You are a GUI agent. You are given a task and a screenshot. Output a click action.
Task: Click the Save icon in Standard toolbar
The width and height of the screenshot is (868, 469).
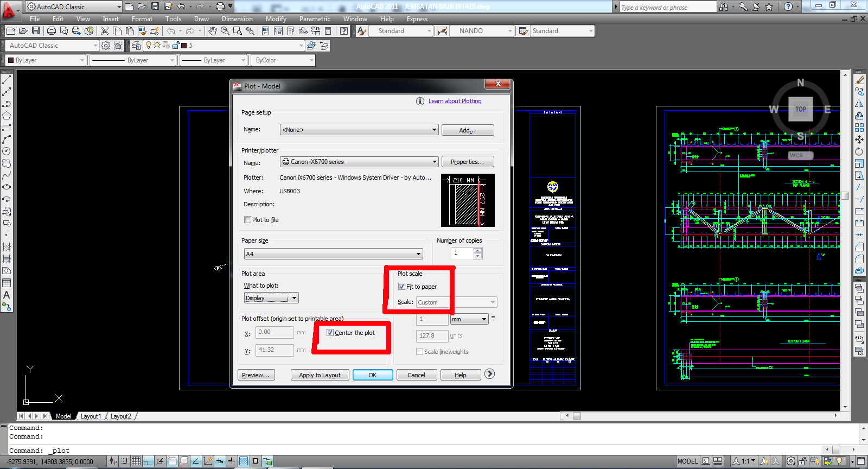click(36, 31)
